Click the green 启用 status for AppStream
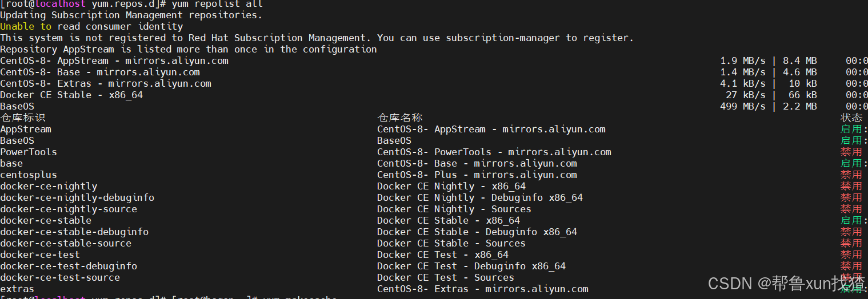868x299 pixels. pos(851,129)
